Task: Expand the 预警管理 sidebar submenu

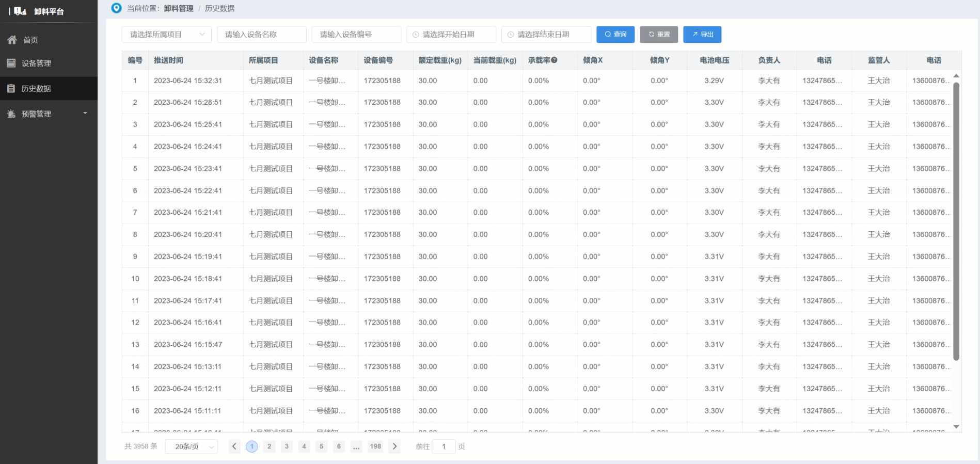Action: (x=85, y=114)
